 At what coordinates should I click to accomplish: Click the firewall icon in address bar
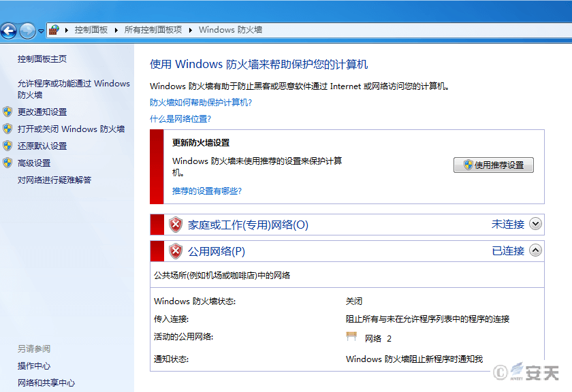54,30
